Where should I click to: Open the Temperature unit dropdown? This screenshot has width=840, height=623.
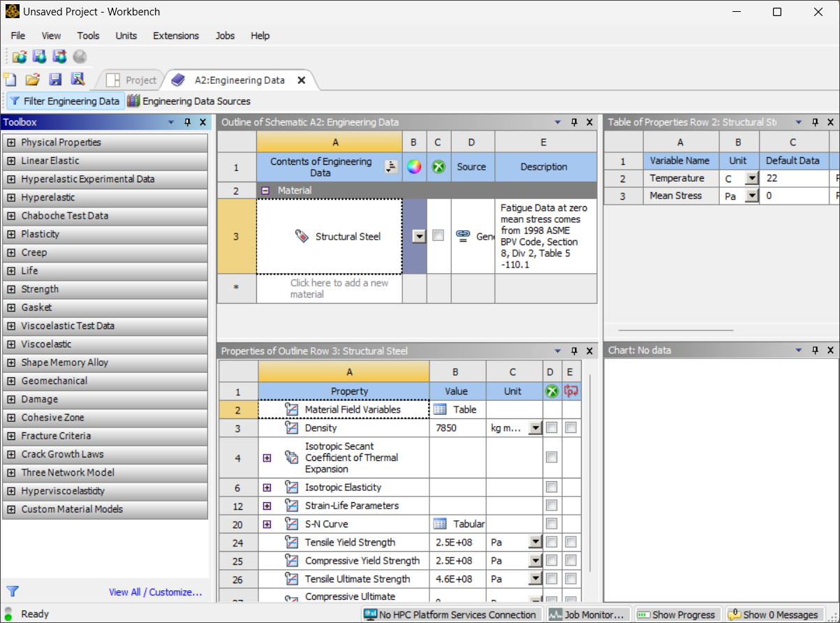[x=751, y=178]
